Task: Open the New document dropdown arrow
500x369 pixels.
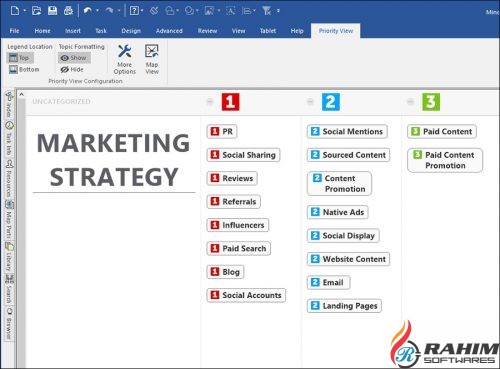Action: pyautogui.click(x=25, y=11)
